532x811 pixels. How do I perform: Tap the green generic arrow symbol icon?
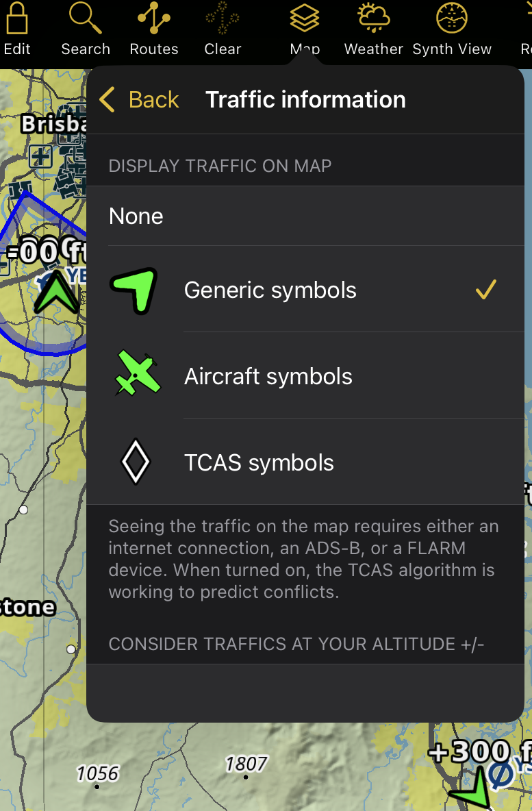134,290
